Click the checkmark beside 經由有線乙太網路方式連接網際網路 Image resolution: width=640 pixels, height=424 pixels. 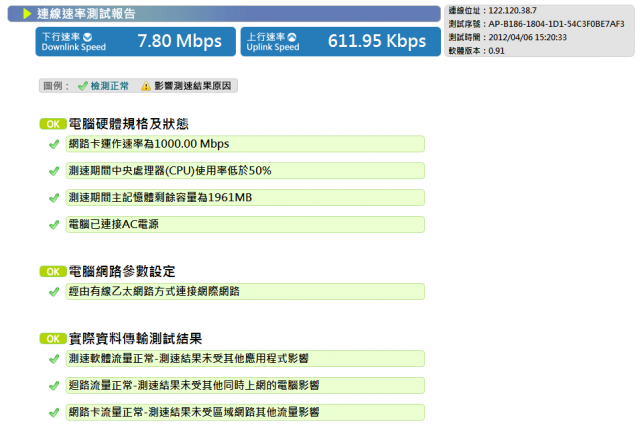tap(54, 292)
